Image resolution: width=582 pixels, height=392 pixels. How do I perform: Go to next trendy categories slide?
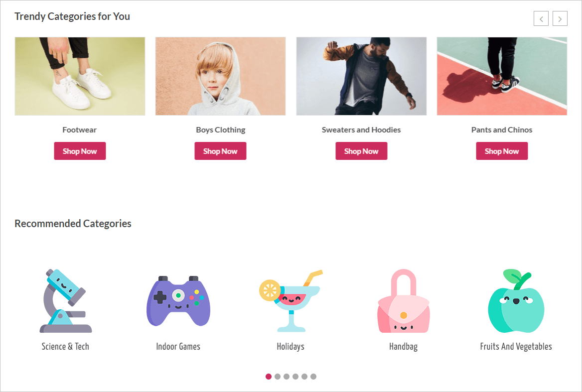(560, 19)
